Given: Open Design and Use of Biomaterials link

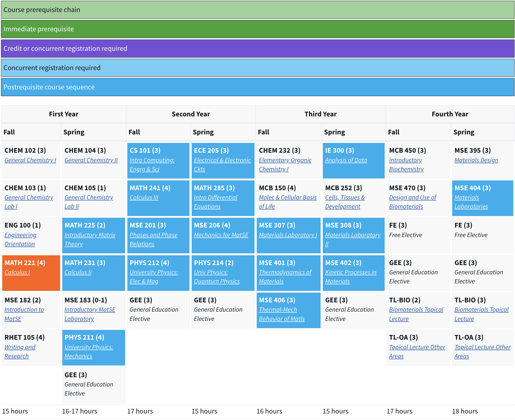Looking at the screenshot, I should click(413, 202).
